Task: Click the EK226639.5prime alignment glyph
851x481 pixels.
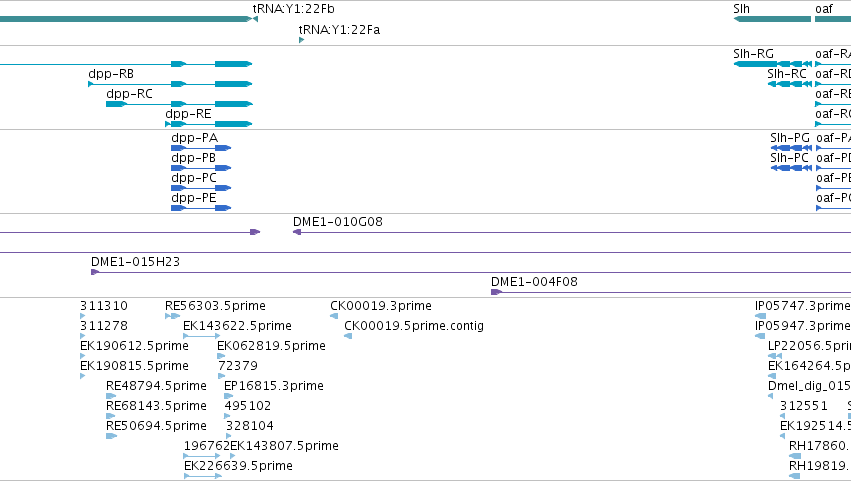Action: (x=203, y=477)
